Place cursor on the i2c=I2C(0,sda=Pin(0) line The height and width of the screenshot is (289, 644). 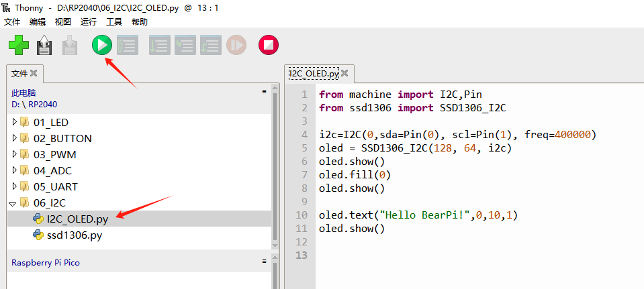point(457,135)
